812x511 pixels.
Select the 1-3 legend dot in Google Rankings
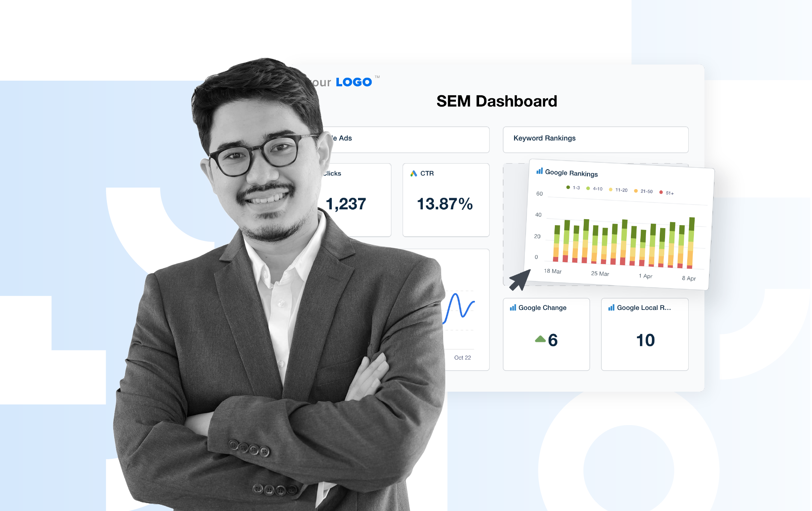pos(568,187)
